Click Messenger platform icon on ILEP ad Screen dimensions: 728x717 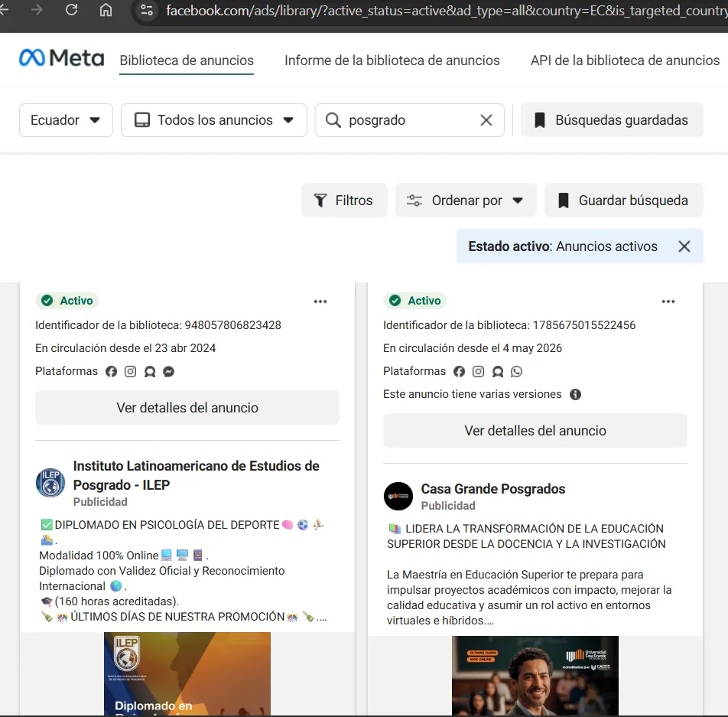click(x=168, y=372)
